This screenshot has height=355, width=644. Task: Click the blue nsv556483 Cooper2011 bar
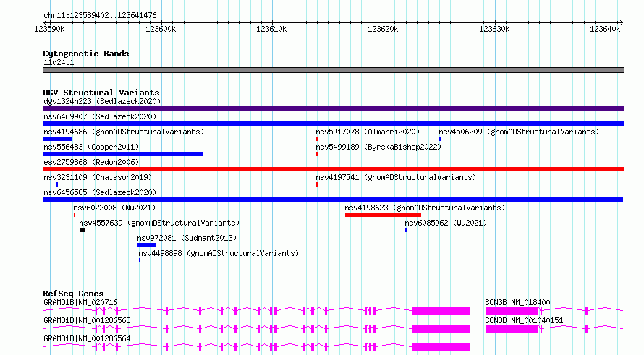(x=123, y=154)
